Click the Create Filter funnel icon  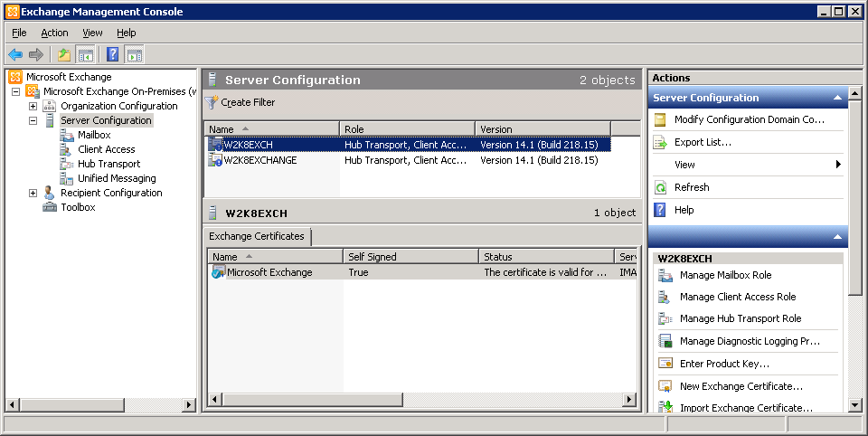click(x=212, y=102)
